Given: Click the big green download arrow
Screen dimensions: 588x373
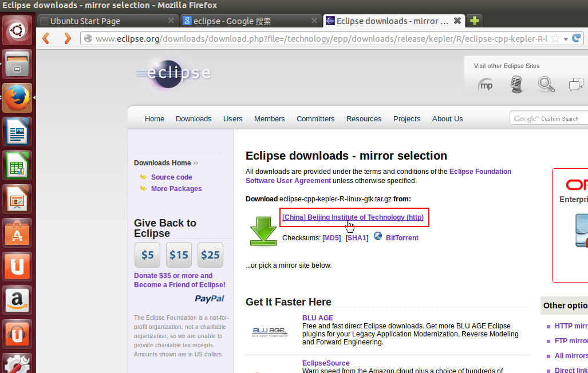Looking at the screenshot, I should [263, 231].
